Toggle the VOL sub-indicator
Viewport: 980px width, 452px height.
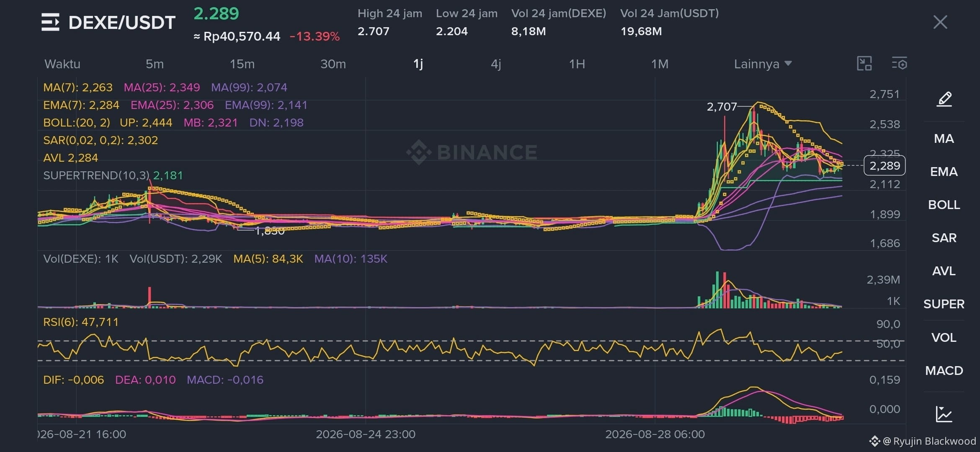point(944,337)
